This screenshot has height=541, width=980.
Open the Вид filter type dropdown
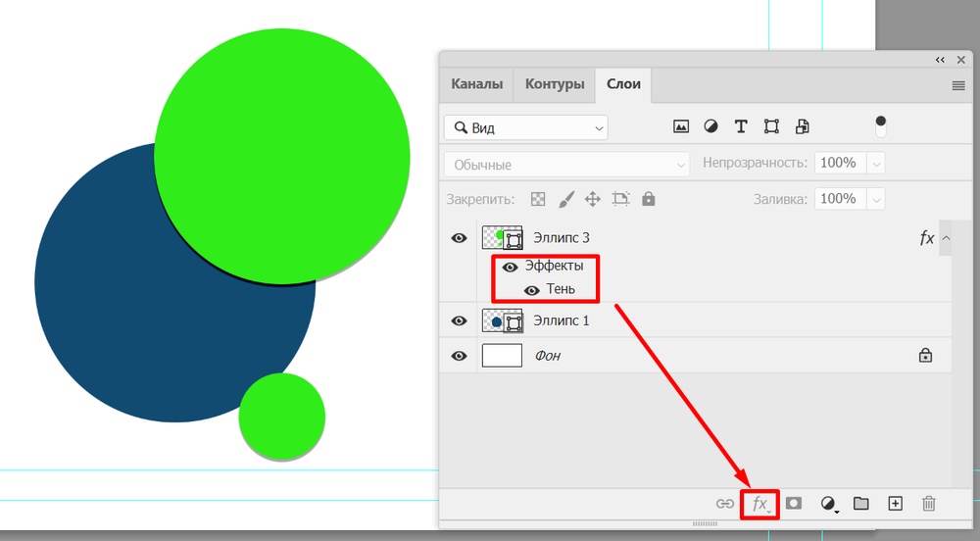525,128
